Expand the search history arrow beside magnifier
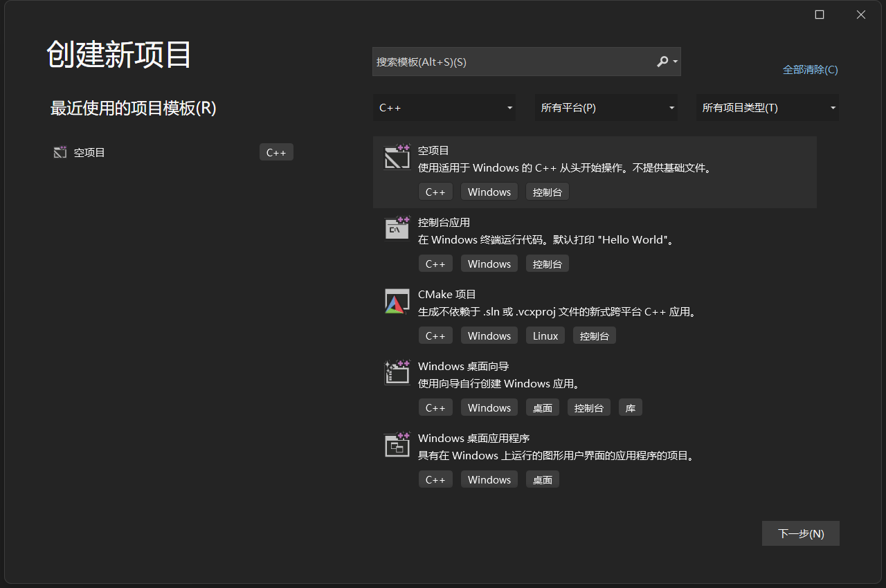 click(675, 62)
